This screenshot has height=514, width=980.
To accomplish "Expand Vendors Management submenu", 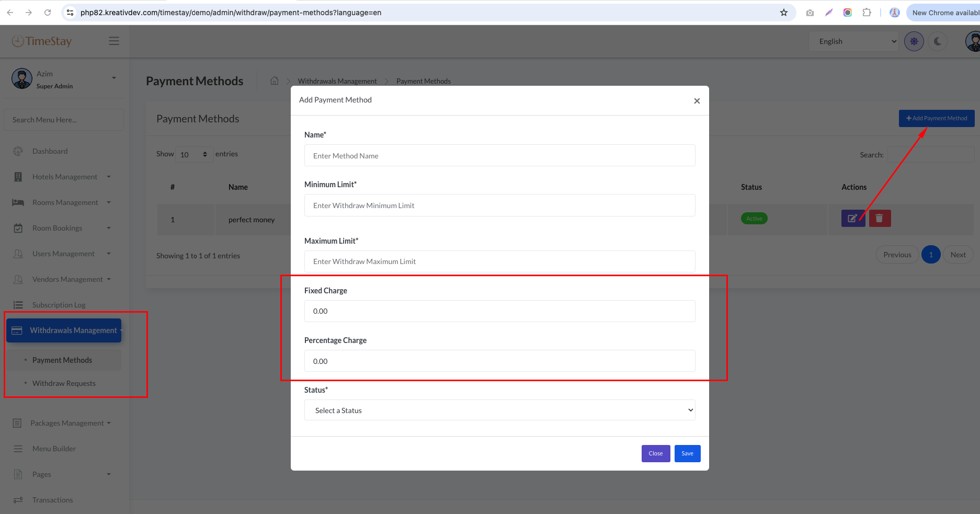I will [x=109, y=279].
